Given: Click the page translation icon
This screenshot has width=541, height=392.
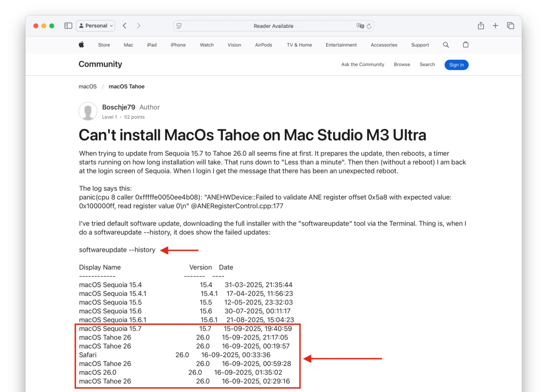Looking at the screenshot, I should click(x=361, y=26).
